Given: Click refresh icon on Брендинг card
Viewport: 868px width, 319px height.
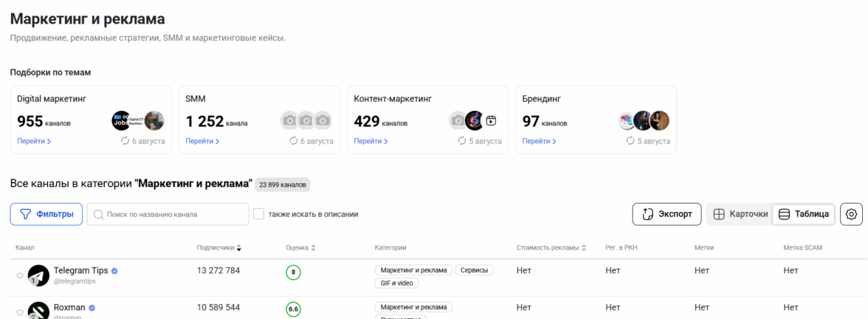Looking at the screenshot, I should (x=630, y=141).
